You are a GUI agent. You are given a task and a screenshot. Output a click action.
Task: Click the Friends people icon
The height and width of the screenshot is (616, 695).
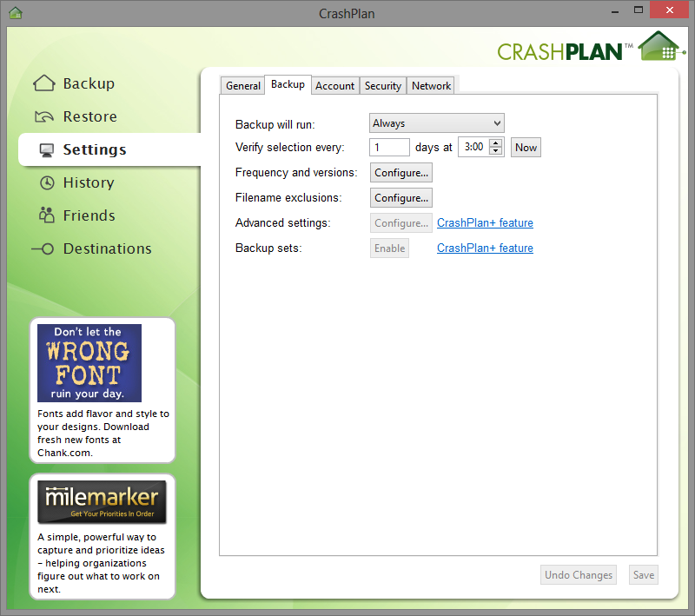point(47,215)
